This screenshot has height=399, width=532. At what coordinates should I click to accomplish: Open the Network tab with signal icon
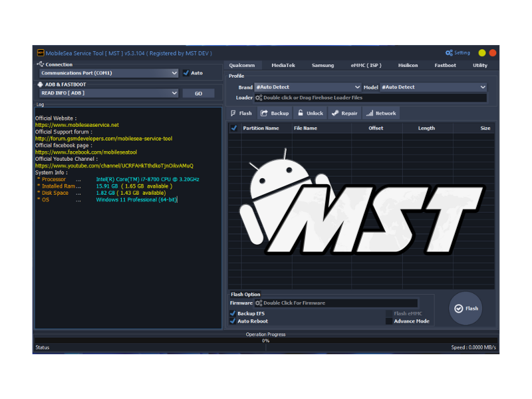coord(381,113)
